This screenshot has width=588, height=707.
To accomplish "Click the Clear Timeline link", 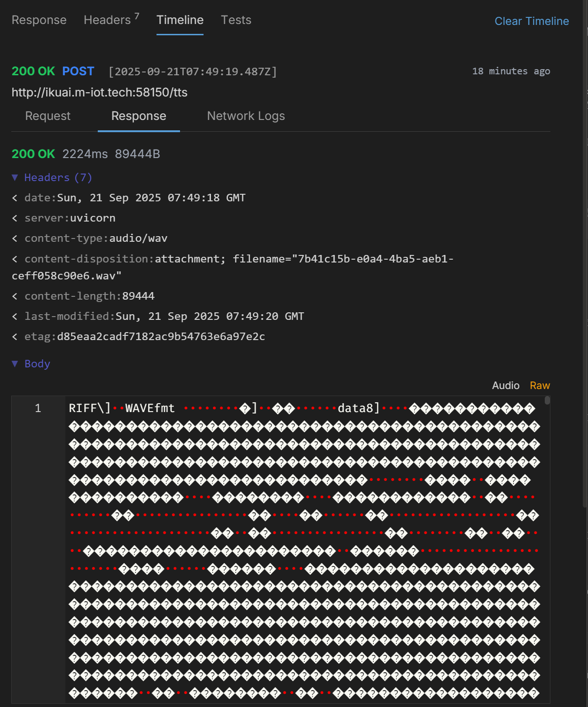I will [532, 21].
